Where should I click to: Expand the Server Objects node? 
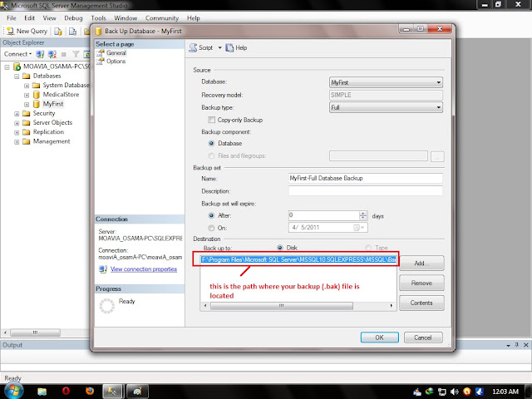(17, 123)
